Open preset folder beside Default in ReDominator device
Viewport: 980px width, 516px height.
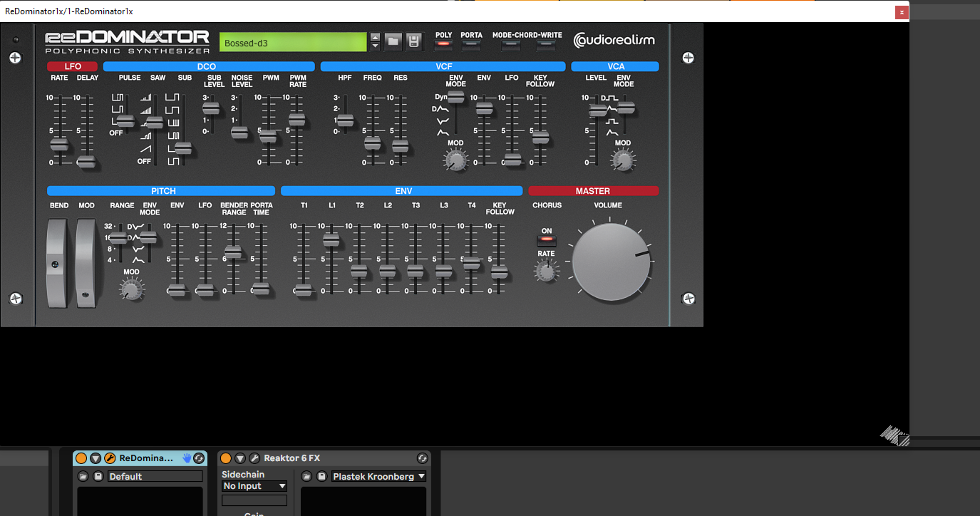pyautogui.click(x=83, y=476)
